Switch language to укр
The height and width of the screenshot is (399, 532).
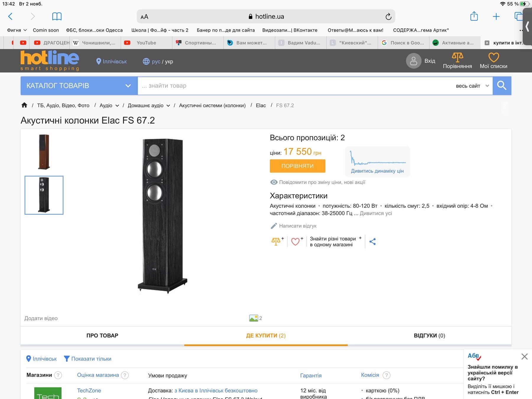click(x=169, y=62)
